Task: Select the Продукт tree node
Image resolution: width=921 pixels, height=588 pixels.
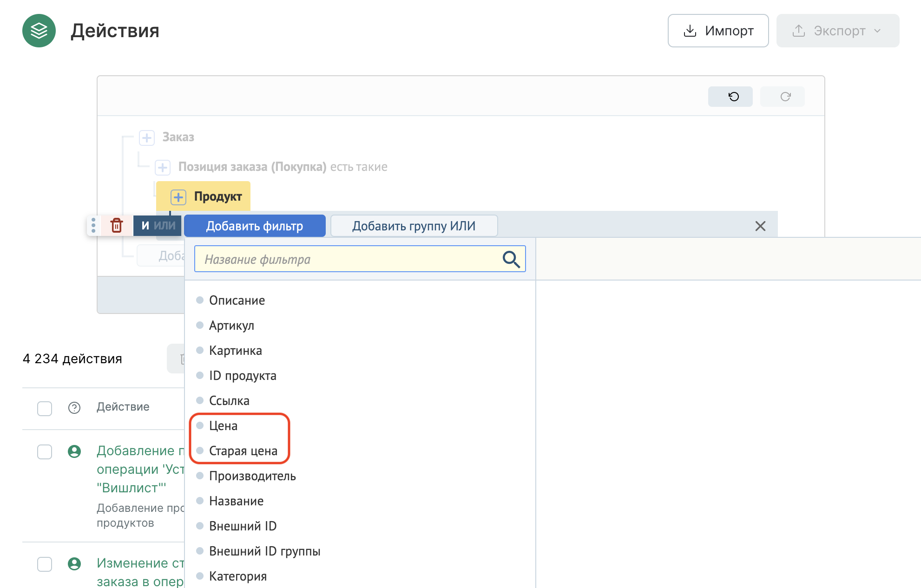Action: pos(218,196)
